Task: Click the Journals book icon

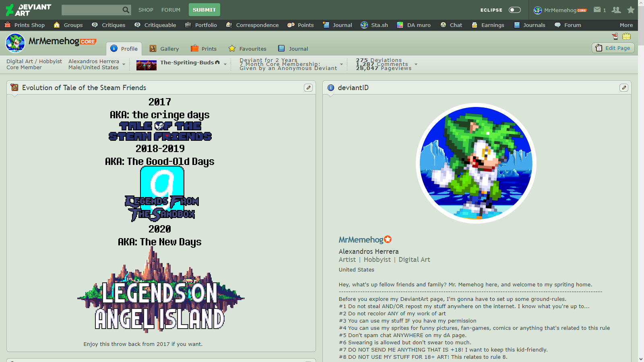Action: tap(517, 25)
